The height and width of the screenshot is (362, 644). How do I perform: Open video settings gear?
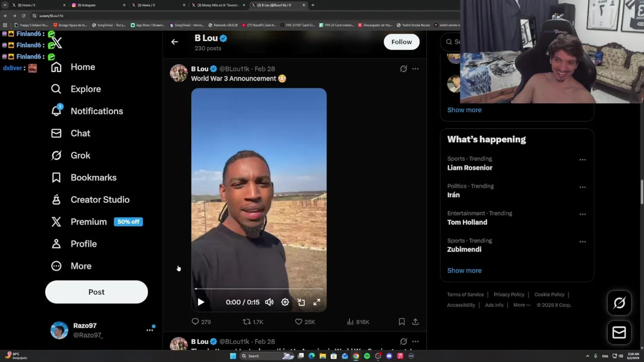click(x=285, y=302)
